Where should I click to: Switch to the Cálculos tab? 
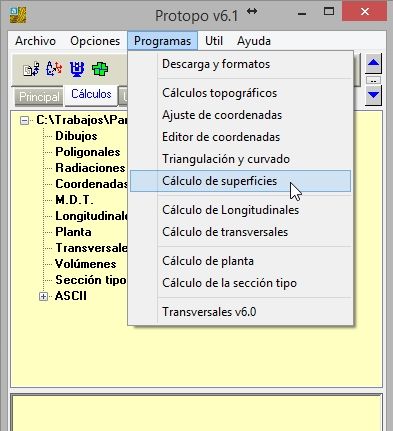pos(91,94)
